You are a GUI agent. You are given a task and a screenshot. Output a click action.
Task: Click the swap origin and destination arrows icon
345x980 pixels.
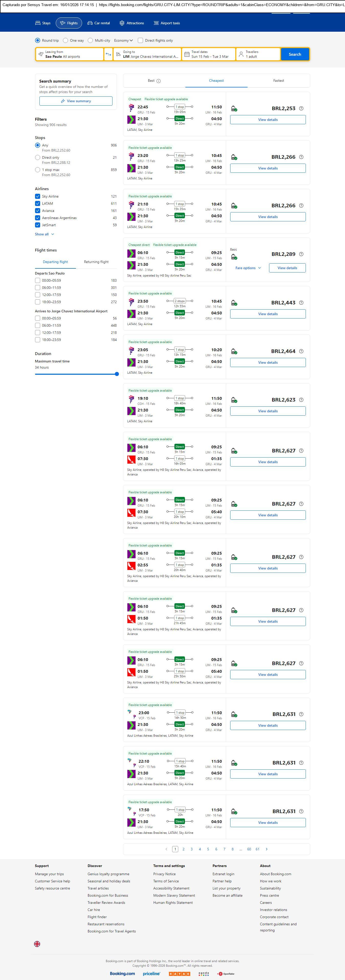click(x=108, y=54)
